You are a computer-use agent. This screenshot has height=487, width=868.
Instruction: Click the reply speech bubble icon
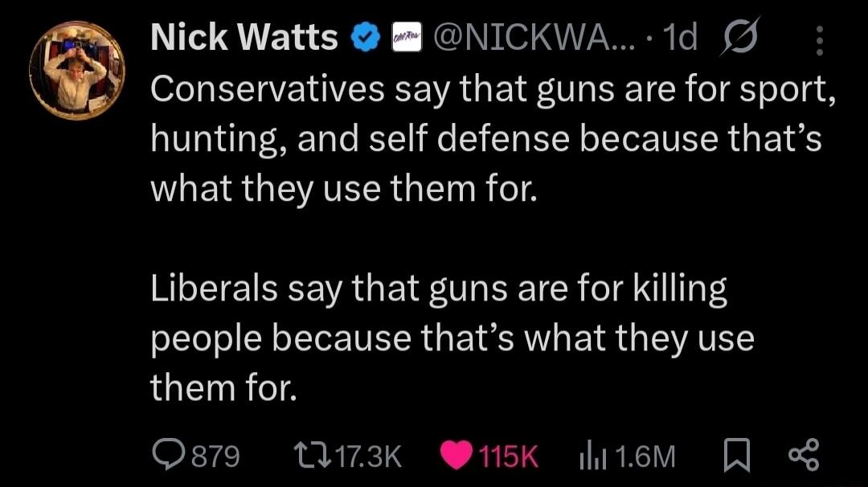coord(168,455)
